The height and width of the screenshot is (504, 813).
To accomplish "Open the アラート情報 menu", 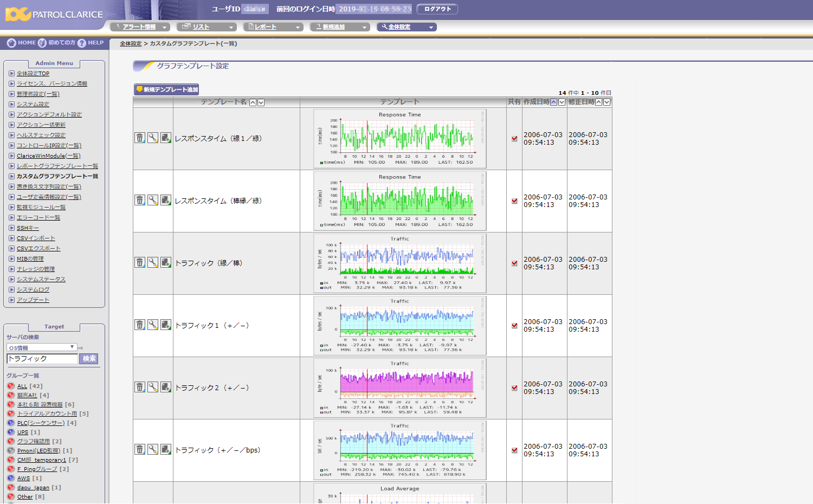I will pos(139,27).
